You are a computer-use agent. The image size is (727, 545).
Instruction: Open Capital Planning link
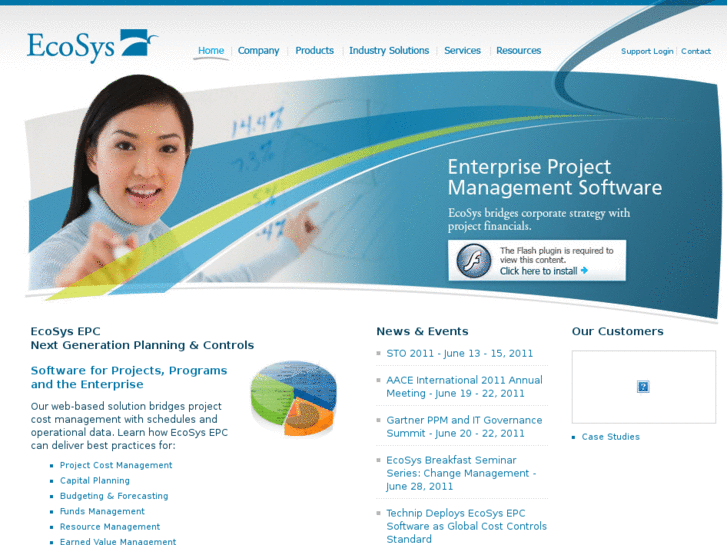tap(95, 481)
